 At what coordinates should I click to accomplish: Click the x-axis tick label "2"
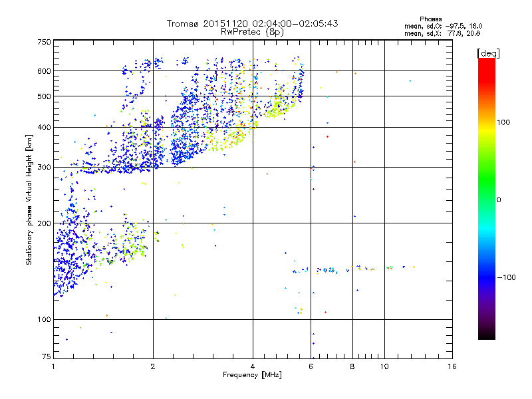pyautogui.click(x=153, y=366)
